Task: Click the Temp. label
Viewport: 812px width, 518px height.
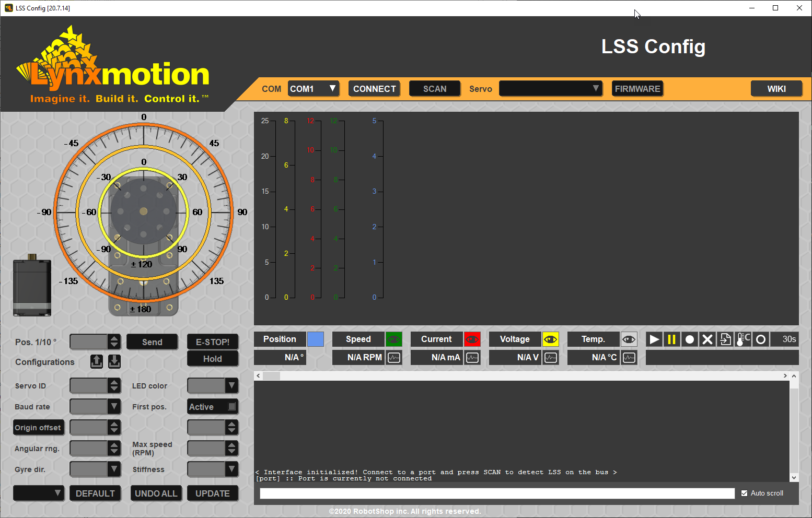Action: (x=594, y=339)
